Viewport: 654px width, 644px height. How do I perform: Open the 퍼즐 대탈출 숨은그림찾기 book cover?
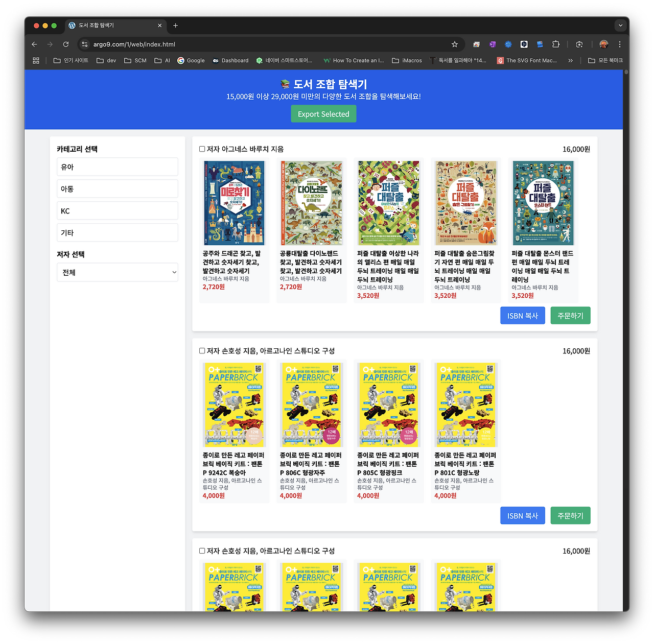click(466, 203)
